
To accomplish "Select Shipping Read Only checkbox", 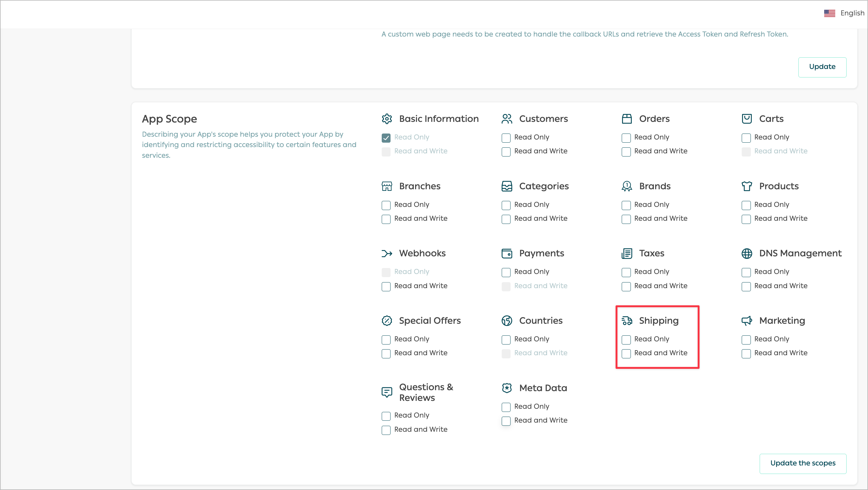I will (x=626, y=340).
